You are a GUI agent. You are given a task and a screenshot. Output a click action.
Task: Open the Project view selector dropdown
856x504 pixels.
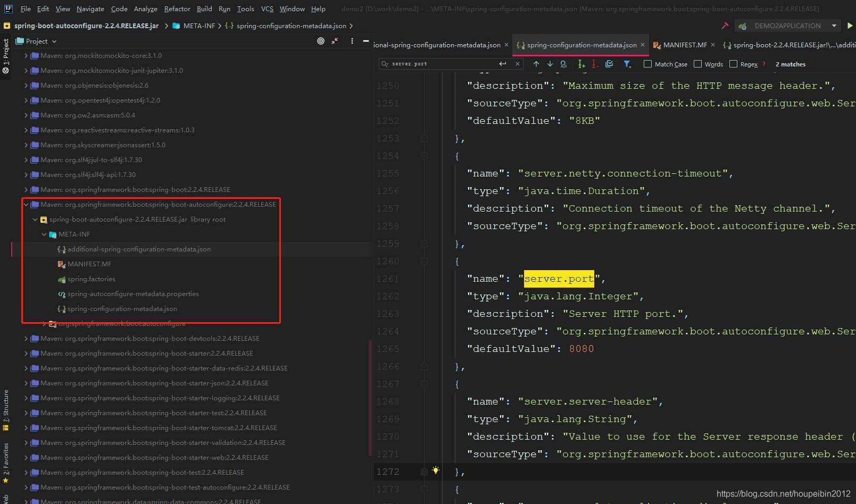36,41
